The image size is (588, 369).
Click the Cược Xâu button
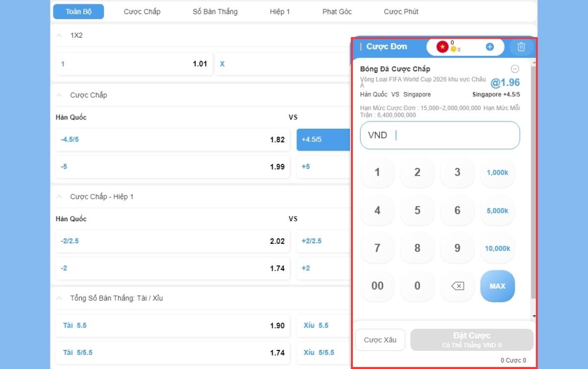coord(380,340)
